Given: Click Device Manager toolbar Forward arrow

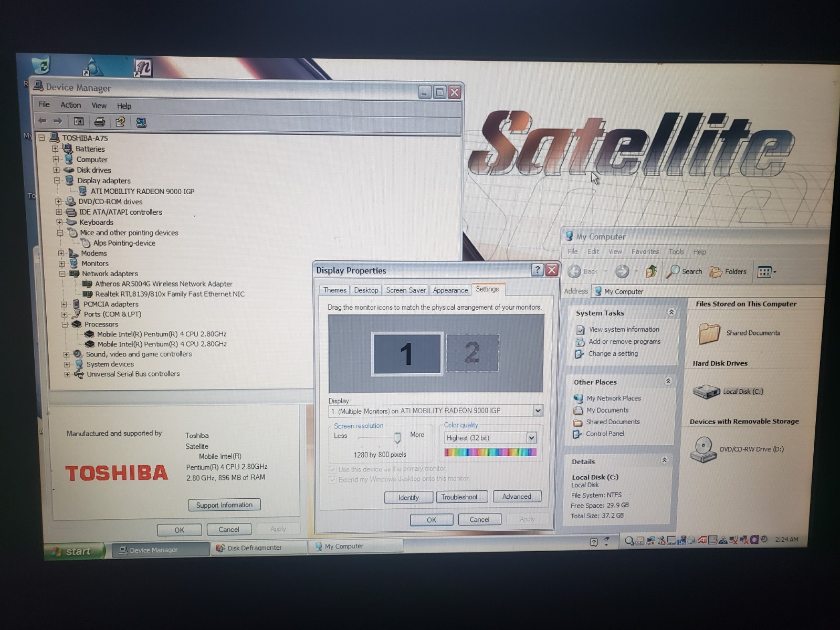Looking at the screenshot, I should [x=58, y=121].
